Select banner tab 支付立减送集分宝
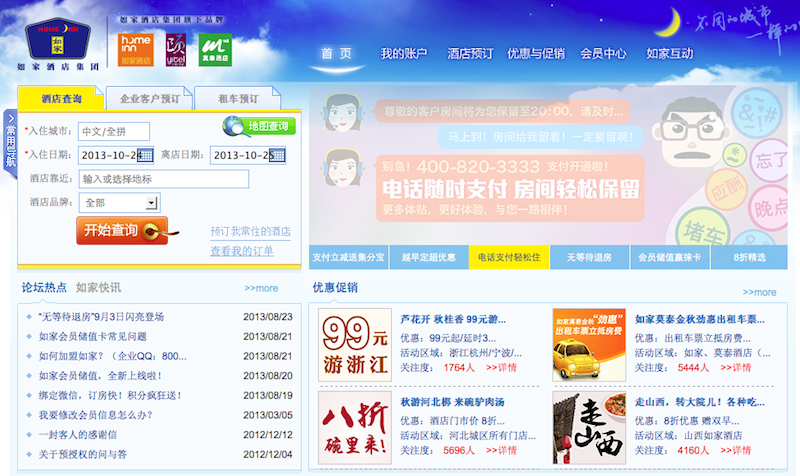This screenshot has height=476, width=800. point(348,257)
